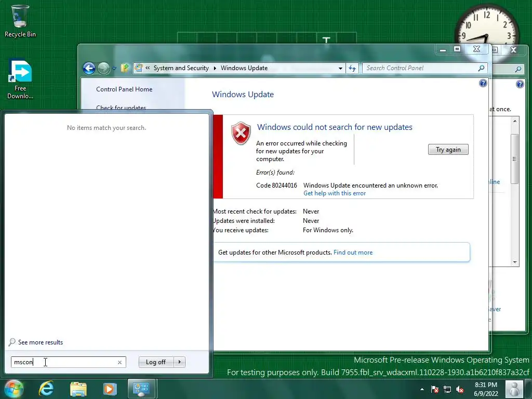
Task: Open the Recycle Bin desktop icon
Action: pyautogui.click(x=20, y=21)
